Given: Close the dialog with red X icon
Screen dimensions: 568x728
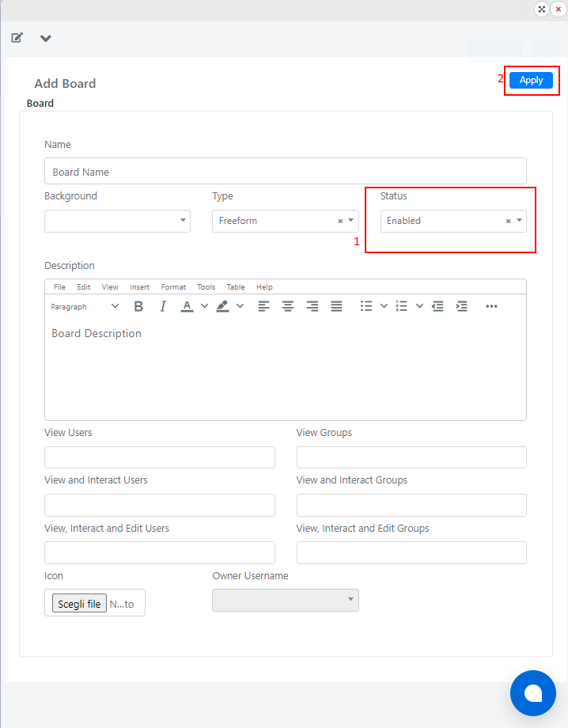Looking at the screenshot, I should point(559,9).
